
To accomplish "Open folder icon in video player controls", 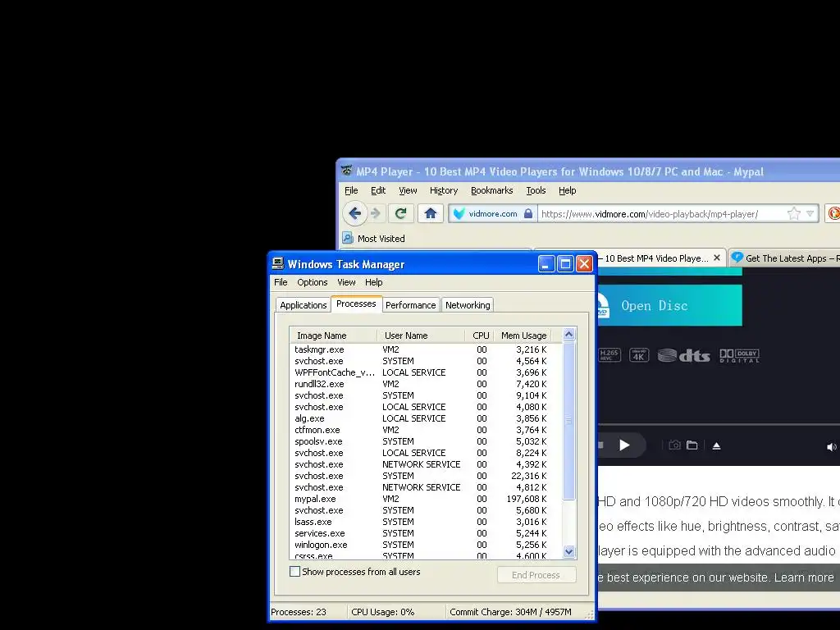I will coord(692,445).
